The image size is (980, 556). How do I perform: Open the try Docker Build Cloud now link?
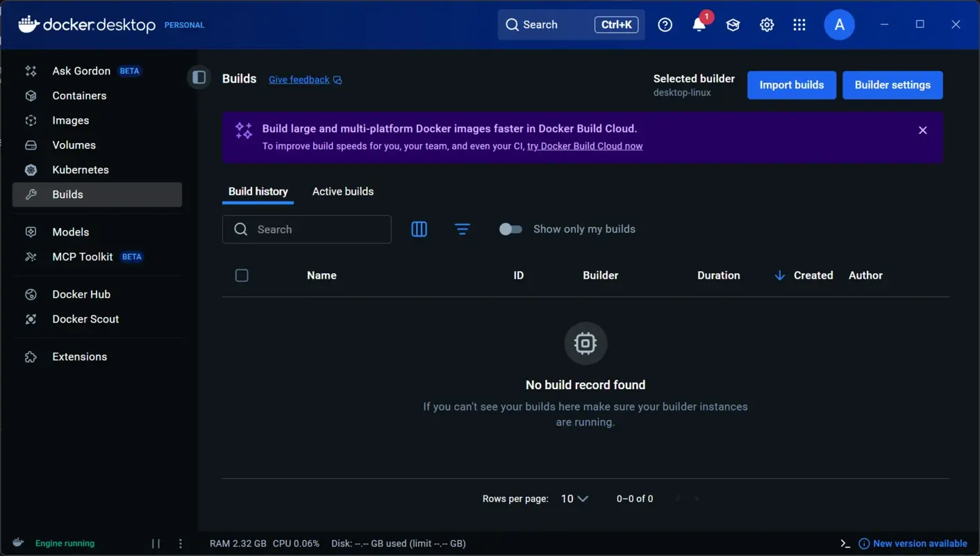point(584,146)
